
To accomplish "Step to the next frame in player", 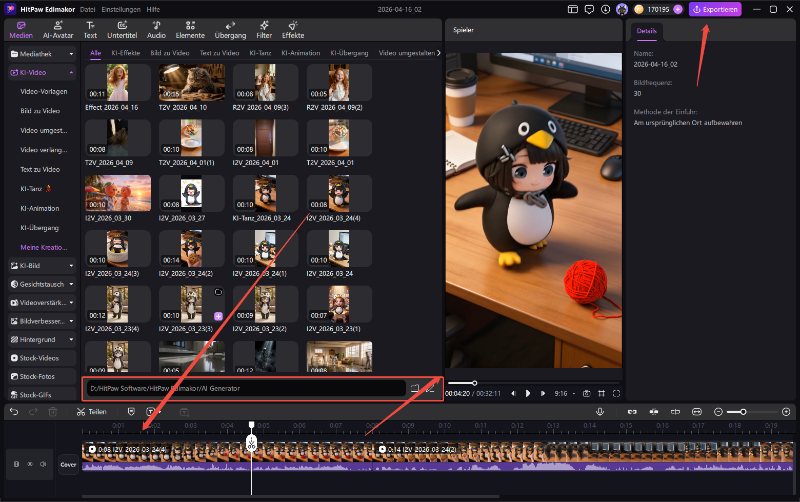I will click(x=543, y=393).
